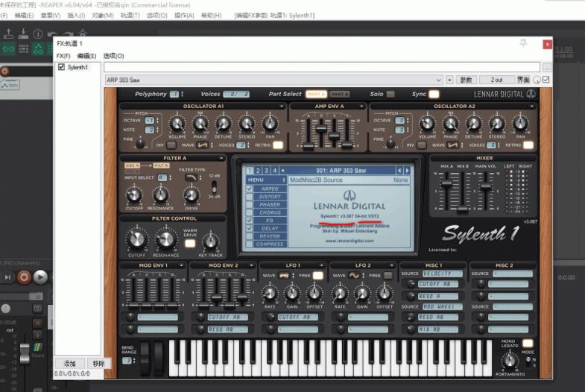Toggle the Sylenth1 FX enable checkbox in list
This screenshot has width=585, height=392.
point(62,67)
